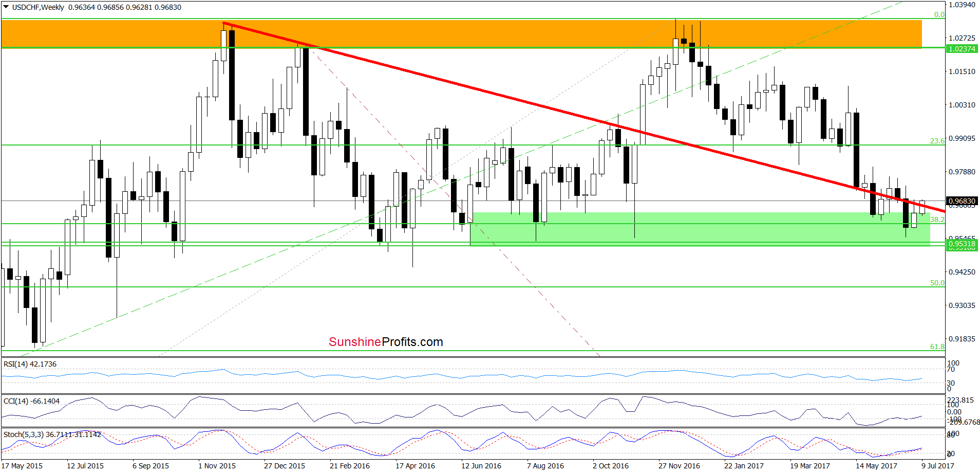980x473 pixels.
Task: Click the 1.03940 price axis label
Action: pos(962,5)
